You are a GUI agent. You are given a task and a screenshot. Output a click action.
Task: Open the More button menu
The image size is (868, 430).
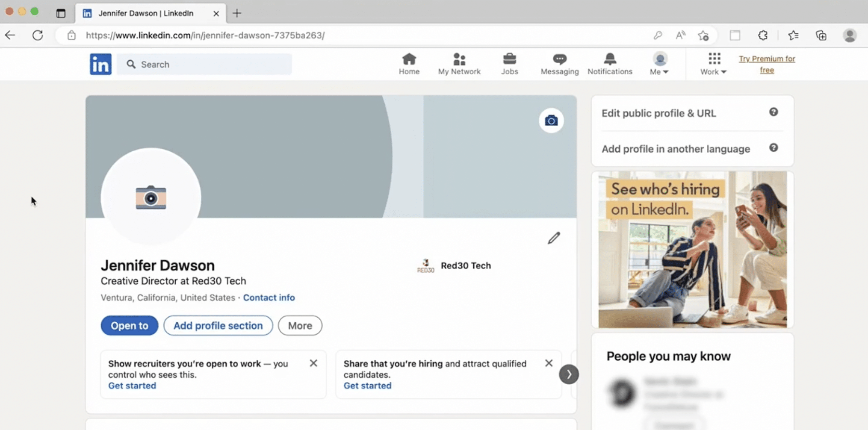pyautogui.click(x=300, y=326)
